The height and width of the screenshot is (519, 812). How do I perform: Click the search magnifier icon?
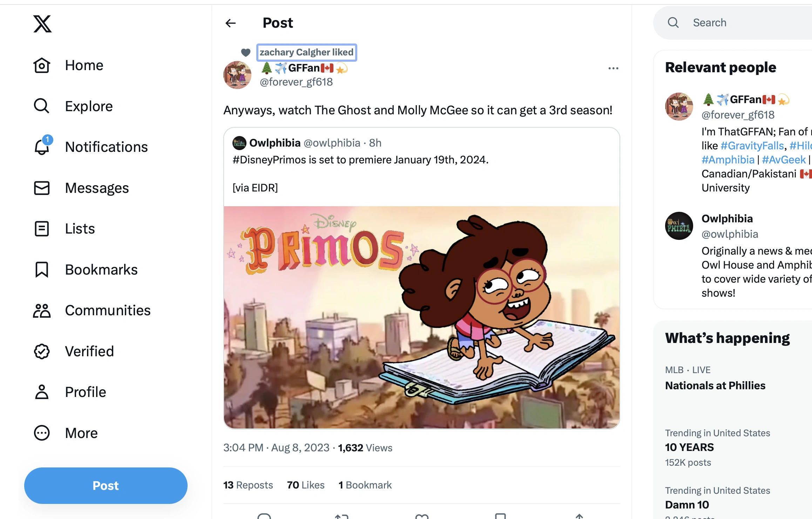(x=673, y=22)
